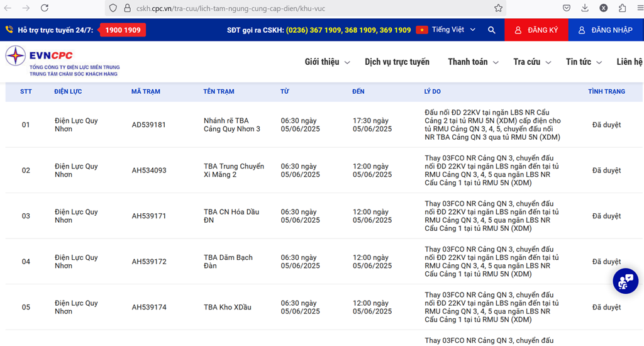Save page to Pocket icon
Image resolution: width=644 pixels, height=346 pixels.
567,8
